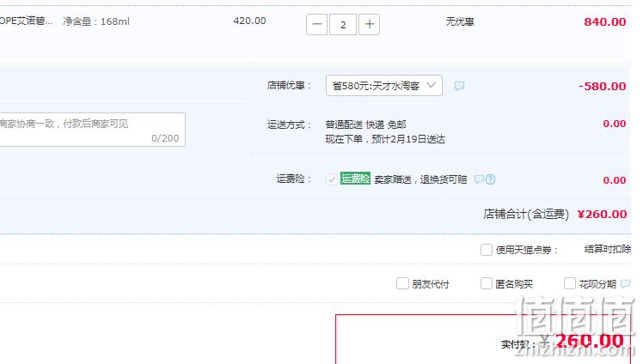Click the item subtotal 840.00
This screenshot has height=364, width=643.
605,21
